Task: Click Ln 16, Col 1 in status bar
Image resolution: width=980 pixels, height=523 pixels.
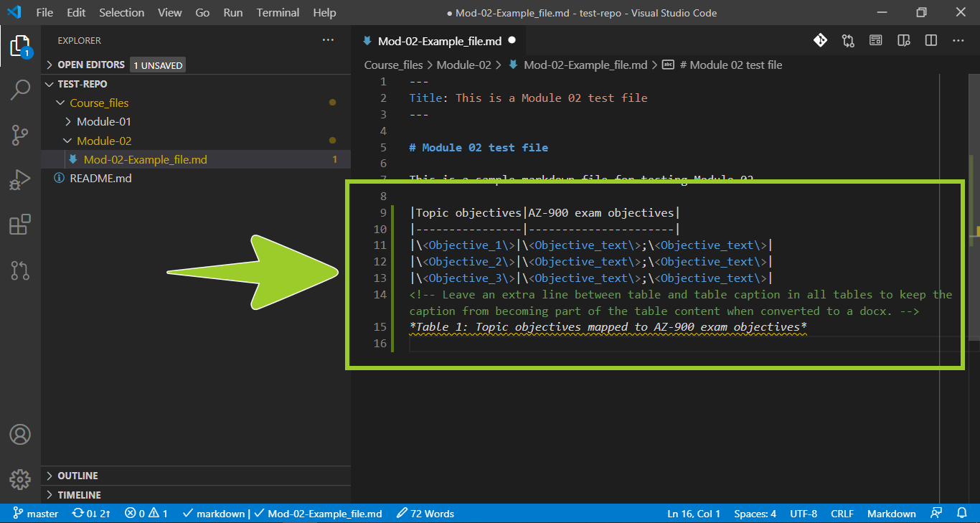Action: (x=694, y=513)
